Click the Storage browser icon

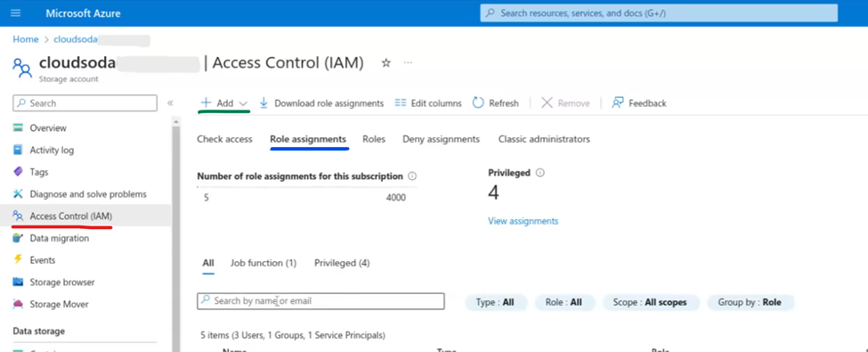(x=19, y=282)
